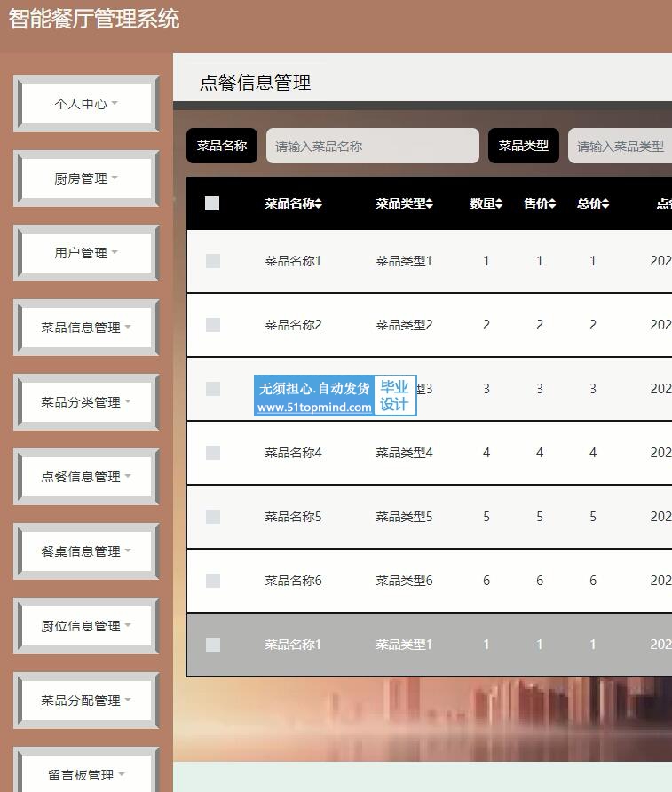The height and width of the screenshot is (792, 672).
Task: Expand the 个人中心 menu
Action: [86, 104]
